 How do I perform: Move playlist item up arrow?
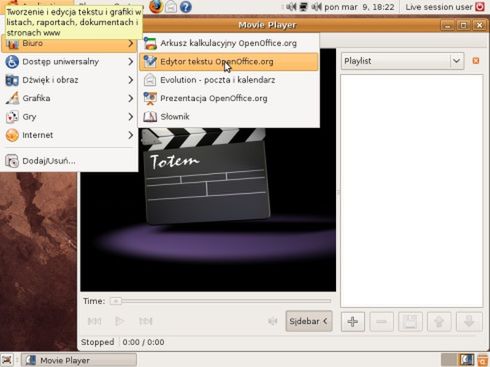click(439, 321)
